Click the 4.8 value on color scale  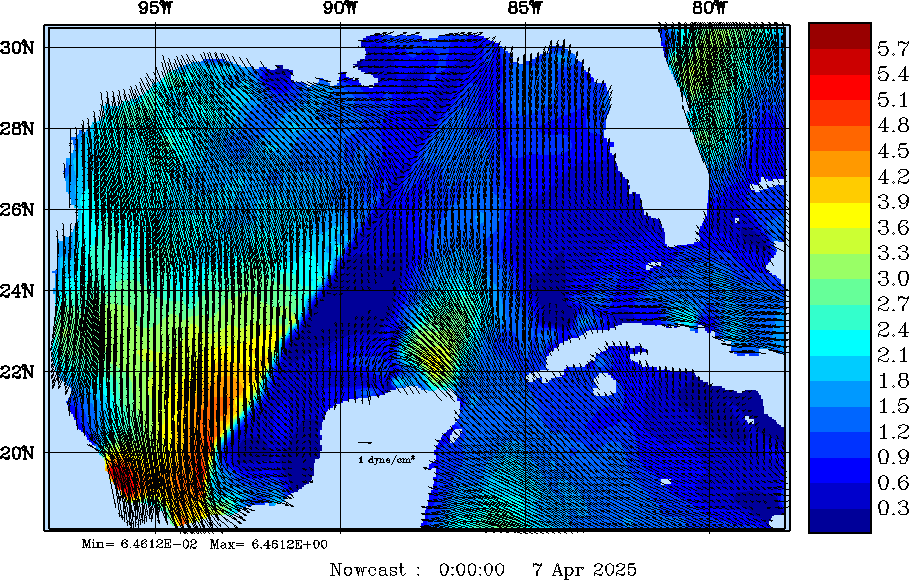point(893,125)
